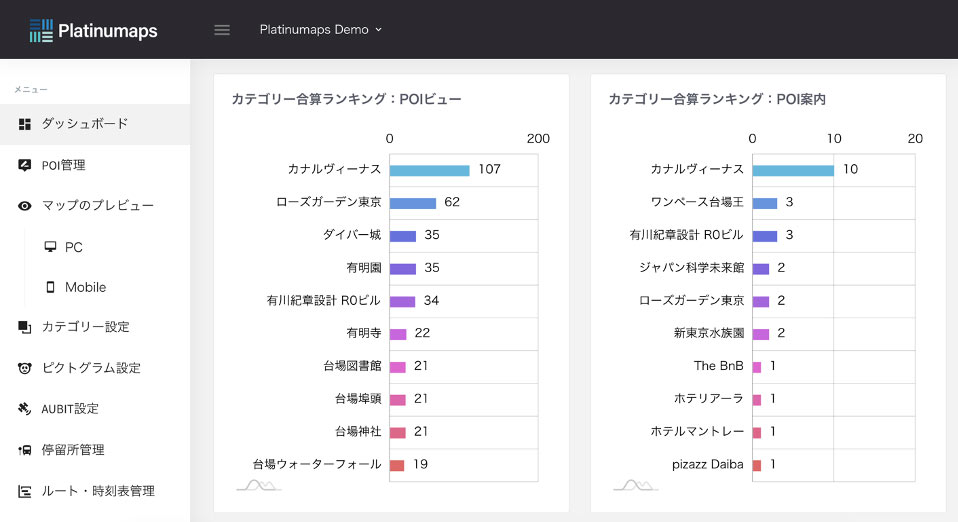Click the カテゴリー合算ランキング：POI案内 title

pyautogui.click(x=717, y=99)
